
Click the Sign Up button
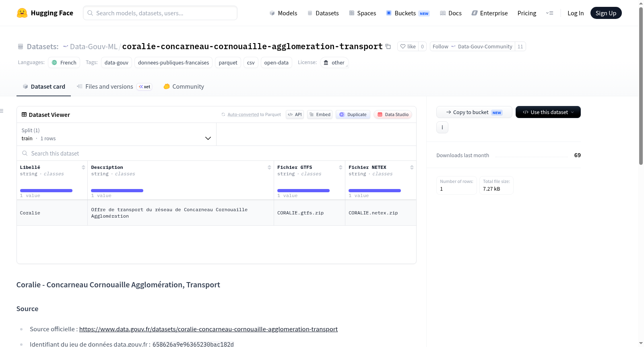point(606,13)
